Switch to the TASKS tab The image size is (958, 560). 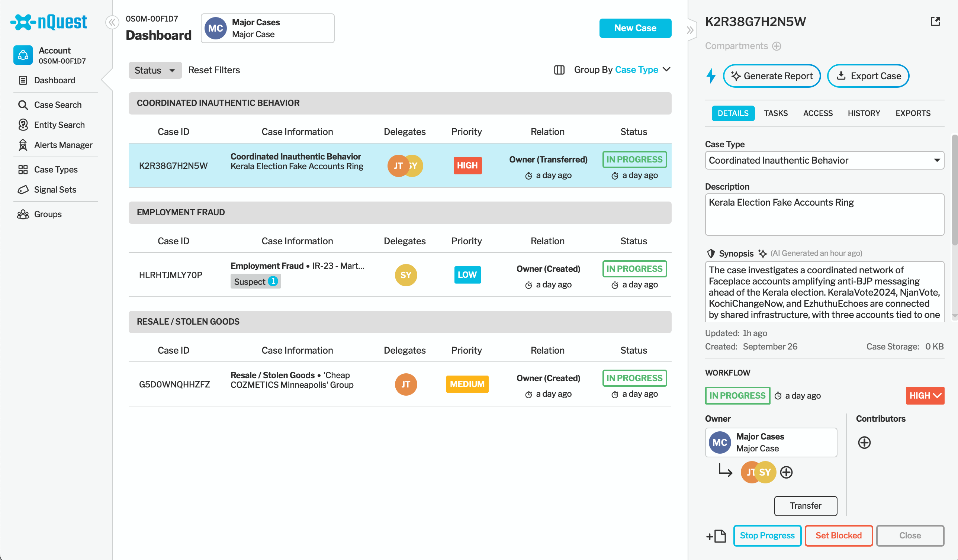click(x=775, y=113)
